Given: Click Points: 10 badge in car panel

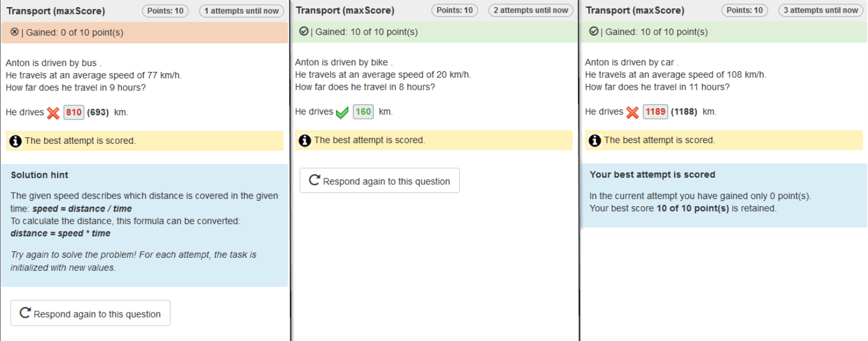Looking at the screenshot, I should [x=744, y=10].
